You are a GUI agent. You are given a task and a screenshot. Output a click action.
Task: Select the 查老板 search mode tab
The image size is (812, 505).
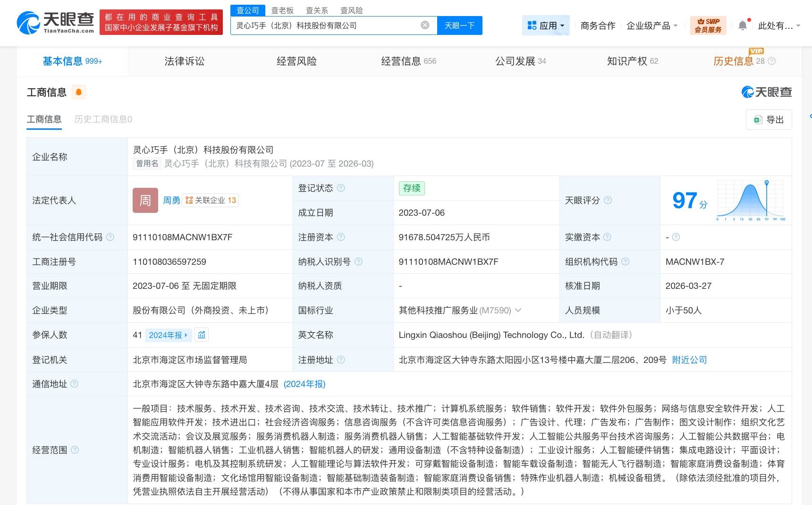282,10
